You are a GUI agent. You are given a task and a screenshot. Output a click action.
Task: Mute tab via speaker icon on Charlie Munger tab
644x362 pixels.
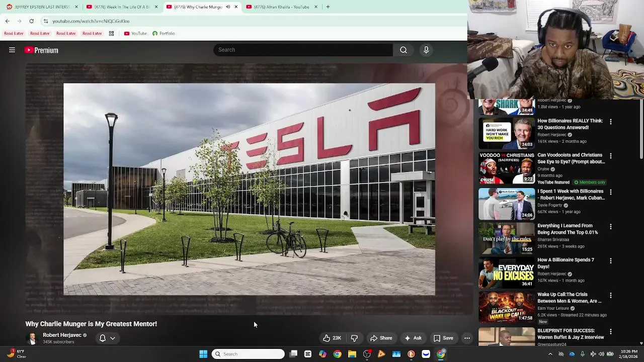(228, 7)
